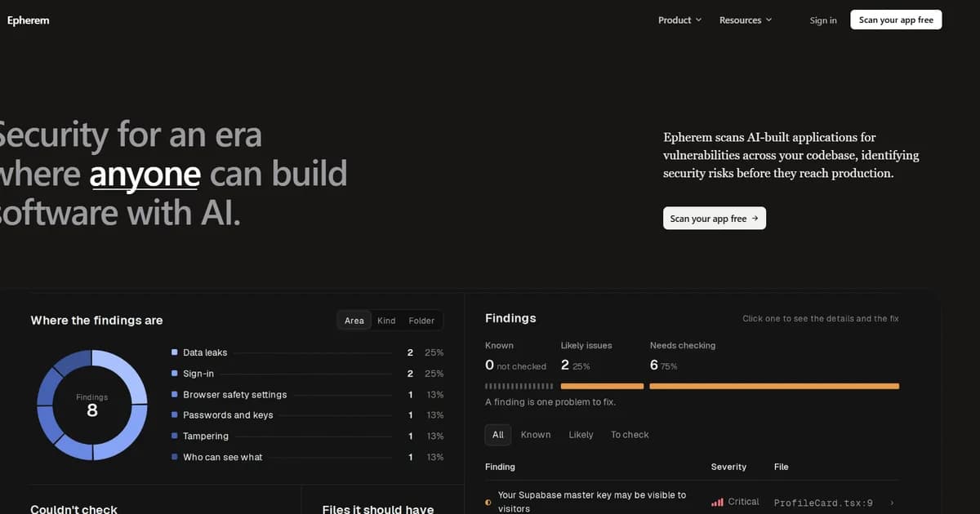Viewport: 980px width, 514px height.
Task: Click the ProfileCard.tsx:9 file reference
Action: [x=823, y=503]
